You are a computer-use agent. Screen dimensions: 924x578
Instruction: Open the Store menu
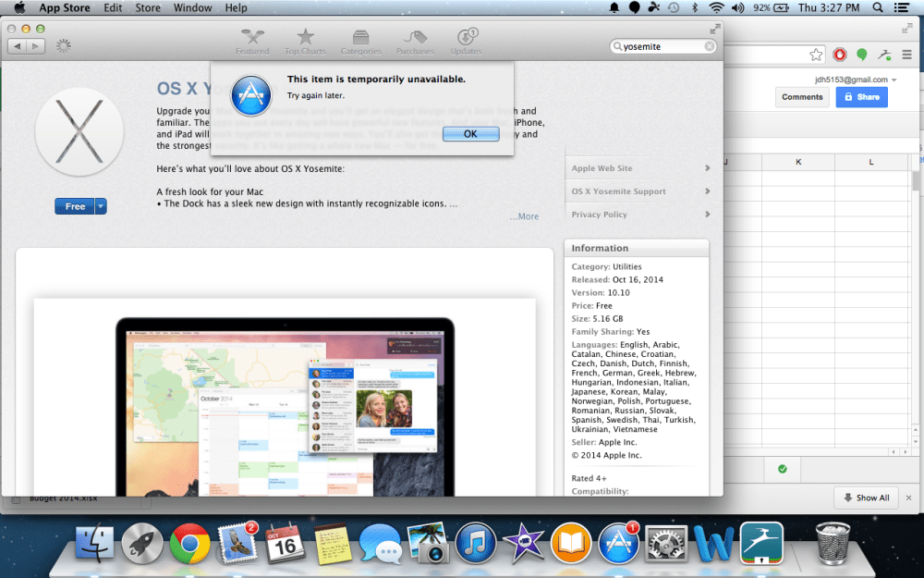coord(148,7)
